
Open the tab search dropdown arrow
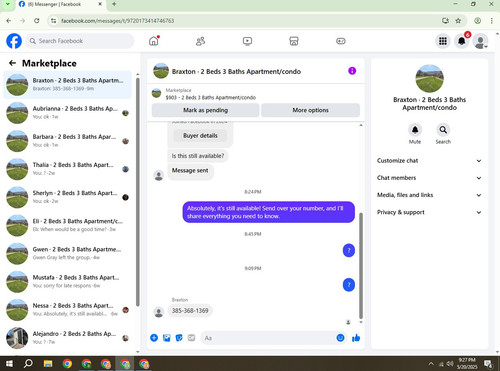pyautogui.click(x=7, y=4)
